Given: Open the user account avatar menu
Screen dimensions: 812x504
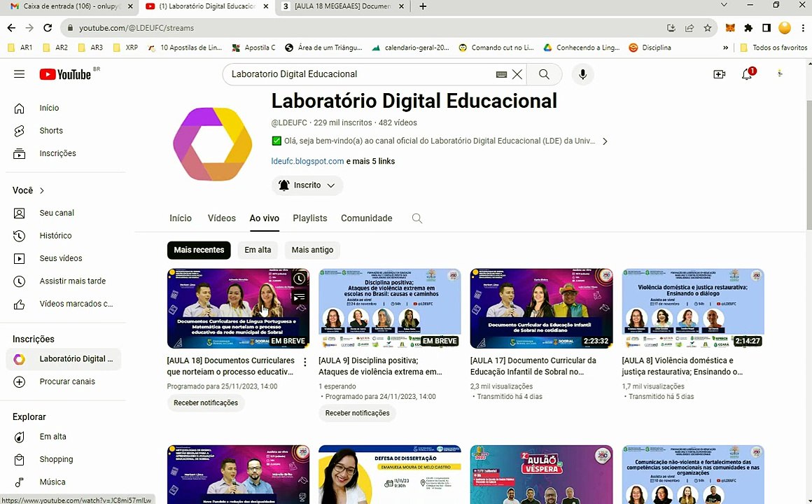Looking at the screenshot, I should pyautogui.click(x=780, y=74).
